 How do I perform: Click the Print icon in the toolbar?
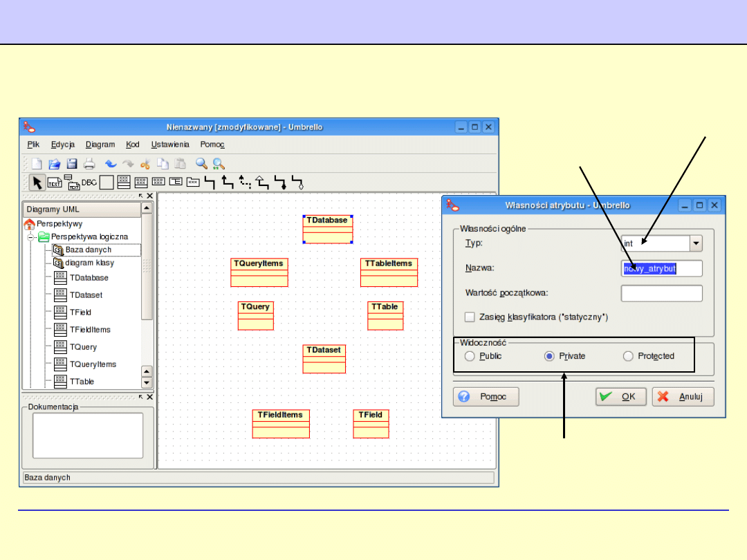coord(89,164)
